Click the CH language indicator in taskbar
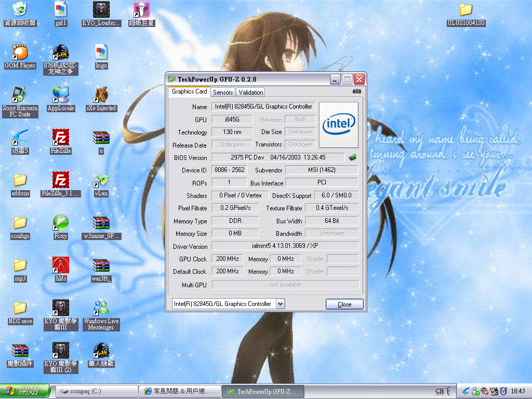Image resolution: width=532 pixels, height=399 pixels. click(x=440, y=391)
